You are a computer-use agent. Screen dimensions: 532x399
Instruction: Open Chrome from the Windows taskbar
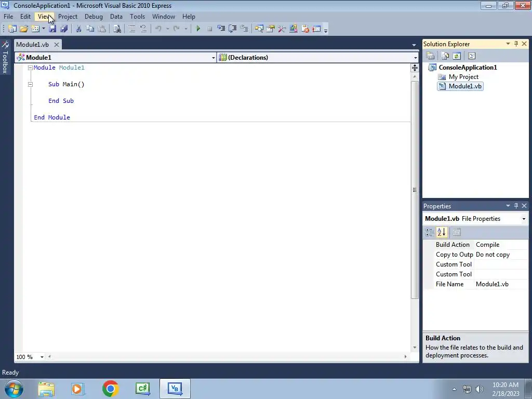tap(110, 389)
